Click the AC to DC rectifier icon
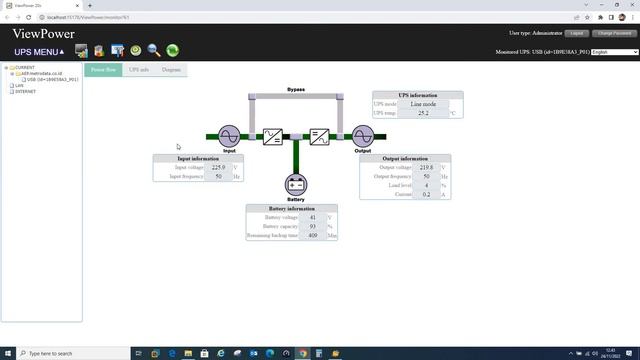Image resolution: width=640 pixels, height=360 pixels. click(273, 137)
